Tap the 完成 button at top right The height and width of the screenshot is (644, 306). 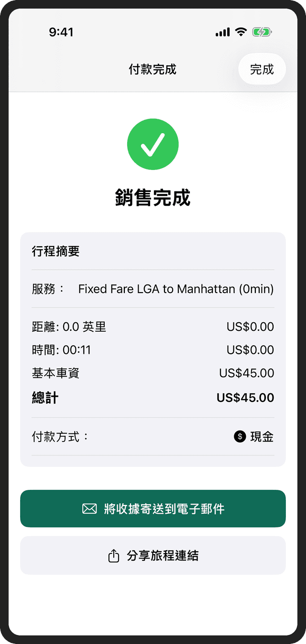click(262, 69)
